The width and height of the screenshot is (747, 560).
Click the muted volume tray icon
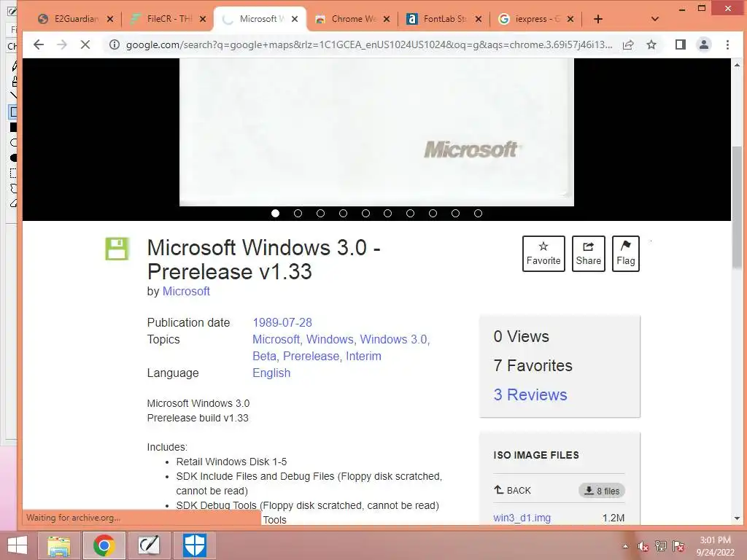643,546
